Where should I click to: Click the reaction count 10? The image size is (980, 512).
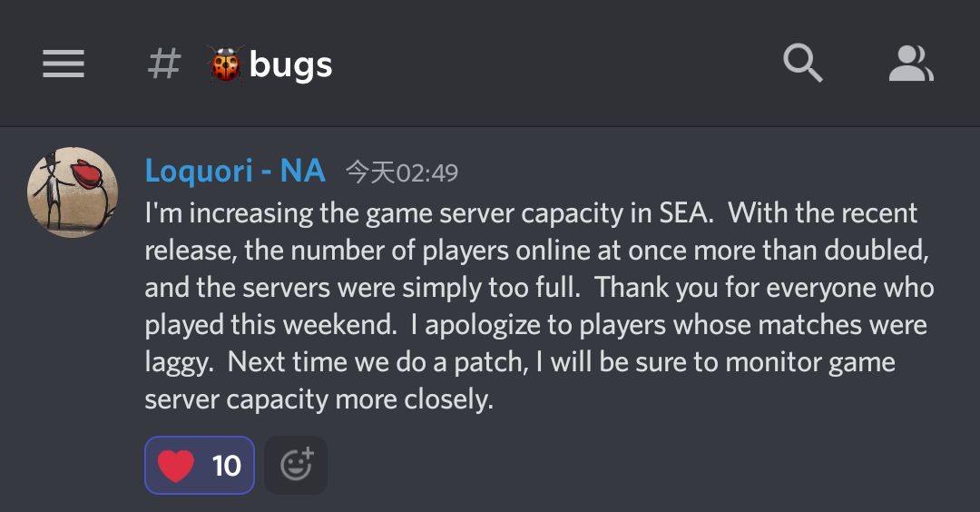226,467
